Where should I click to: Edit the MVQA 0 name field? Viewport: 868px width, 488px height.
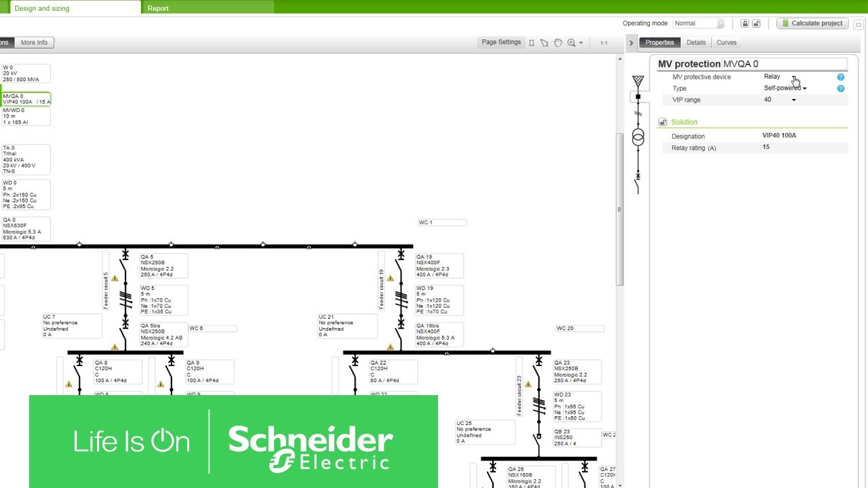pos(785,64)
